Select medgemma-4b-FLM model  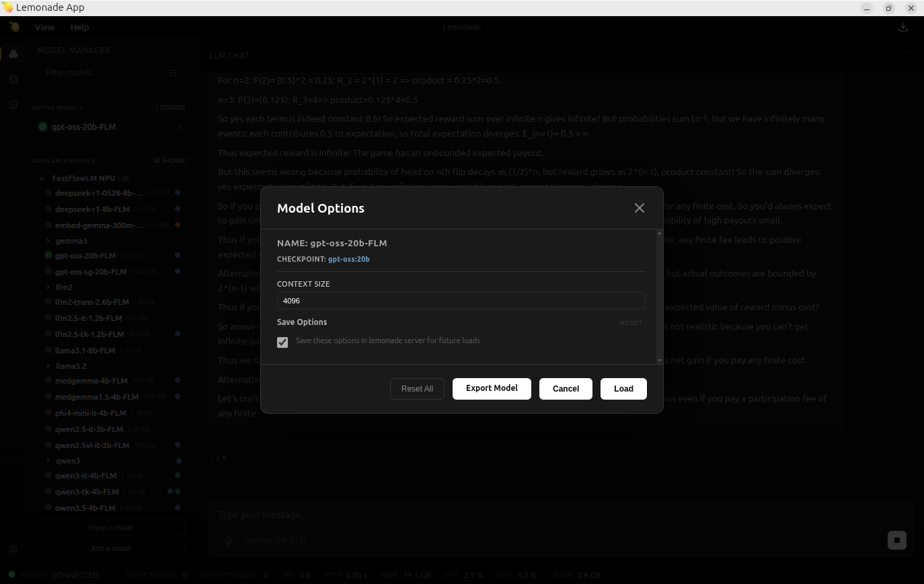point(91,381)
